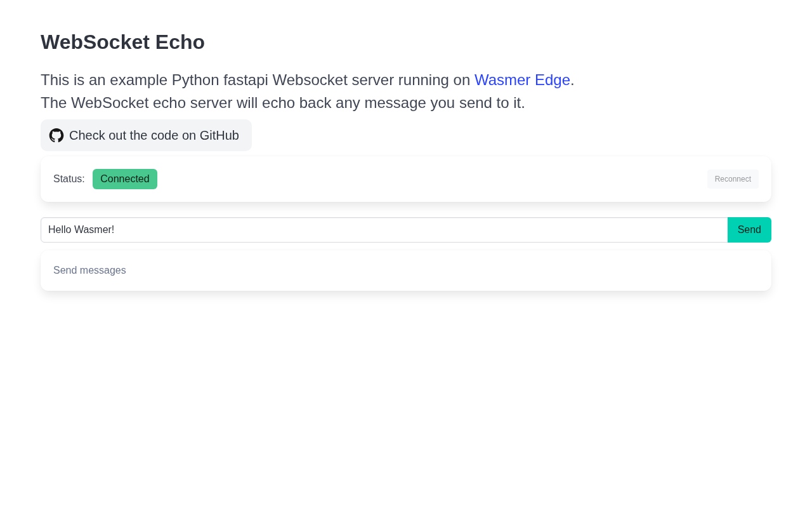812x508 pixels.
Task: Click the word "GitHub" in the code button
Action: pyautogui.click(x=219, y=135)
